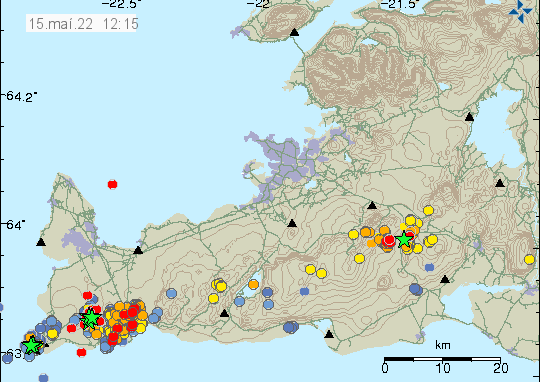Click the lone yellow dot at the far east edge
540x382 pixels.
coord(530,259)
